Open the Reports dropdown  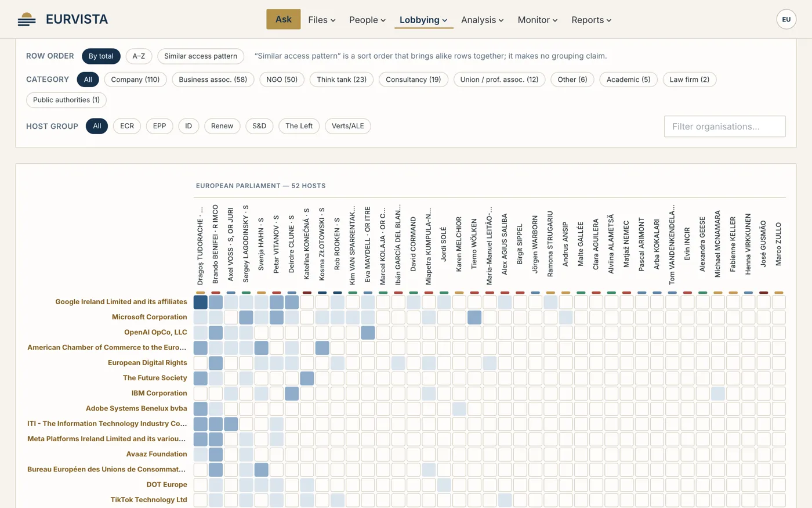pos(592,20)
